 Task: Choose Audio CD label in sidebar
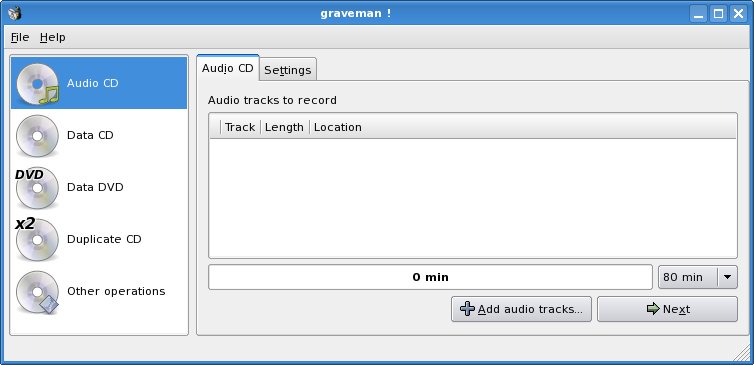92,83
